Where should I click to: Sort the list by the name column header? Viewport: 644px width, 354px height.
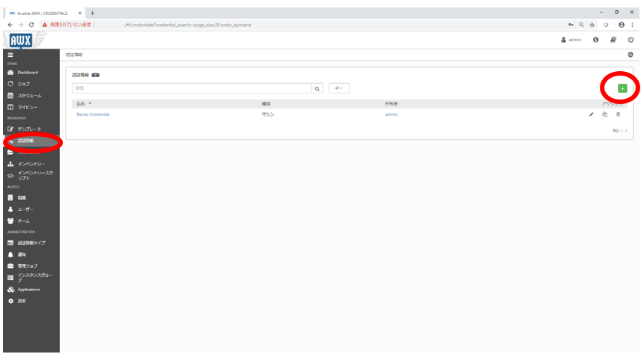pyautogui.click(x=83, y=103)
